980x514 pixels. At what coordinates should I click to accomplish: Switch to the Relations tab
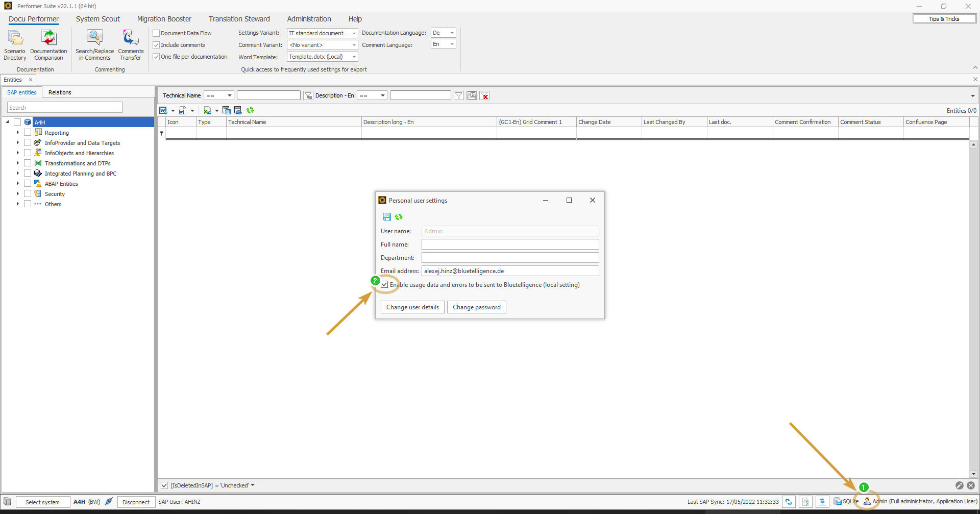click(60, 92)
